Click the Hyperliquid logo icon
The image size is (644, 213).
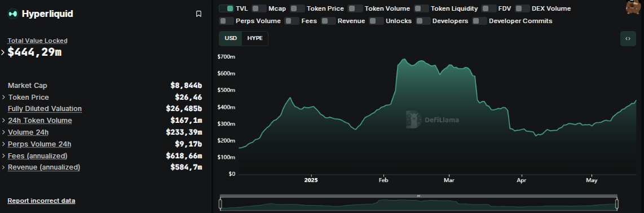(13, 14)
